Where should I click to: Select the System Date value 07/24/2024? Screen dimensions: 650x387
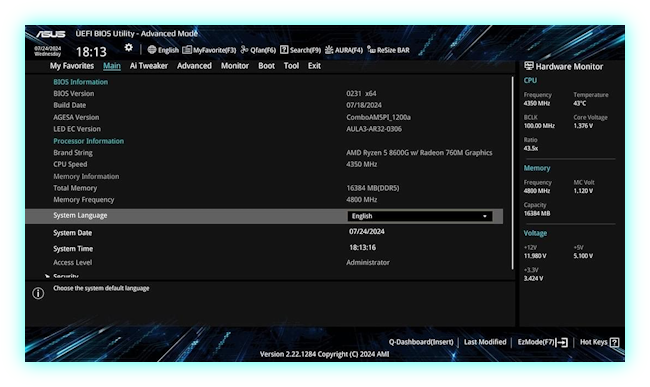click(x=366, y=232)
